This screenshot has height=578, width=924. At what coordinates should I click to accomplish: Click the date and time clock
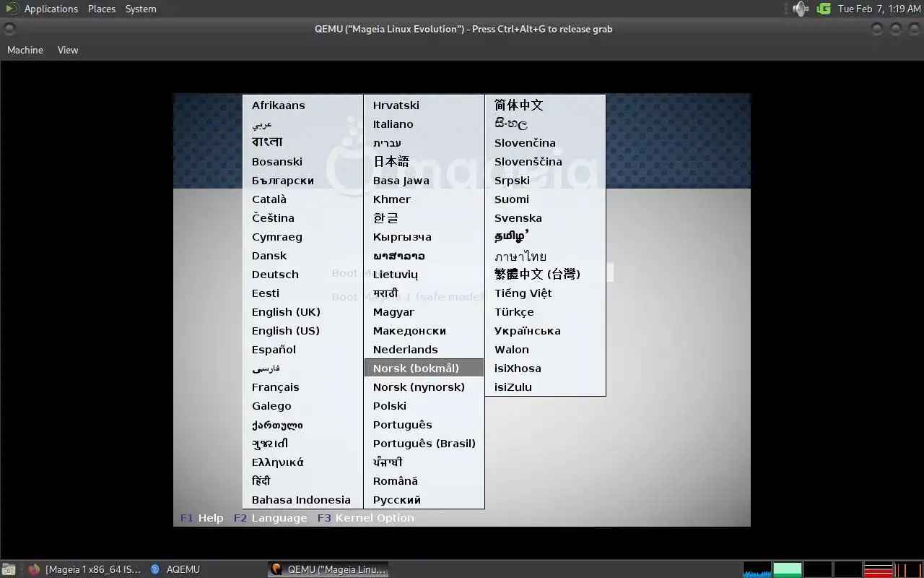pos(879,9)
